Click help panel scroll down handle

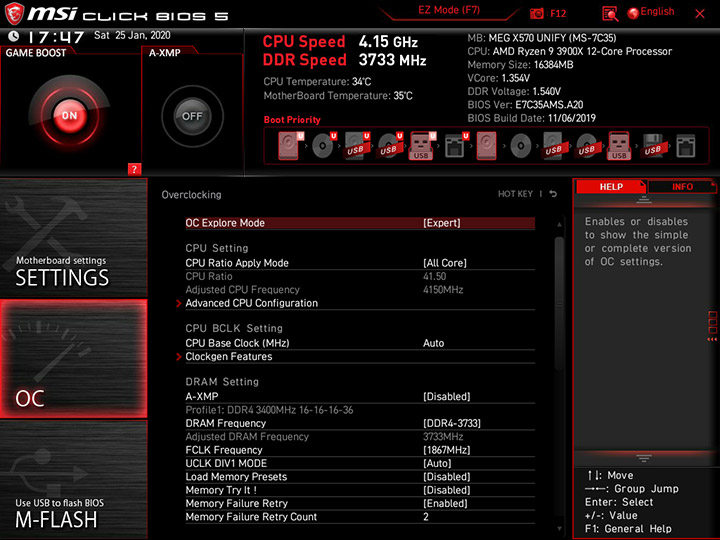pos(644,458)
